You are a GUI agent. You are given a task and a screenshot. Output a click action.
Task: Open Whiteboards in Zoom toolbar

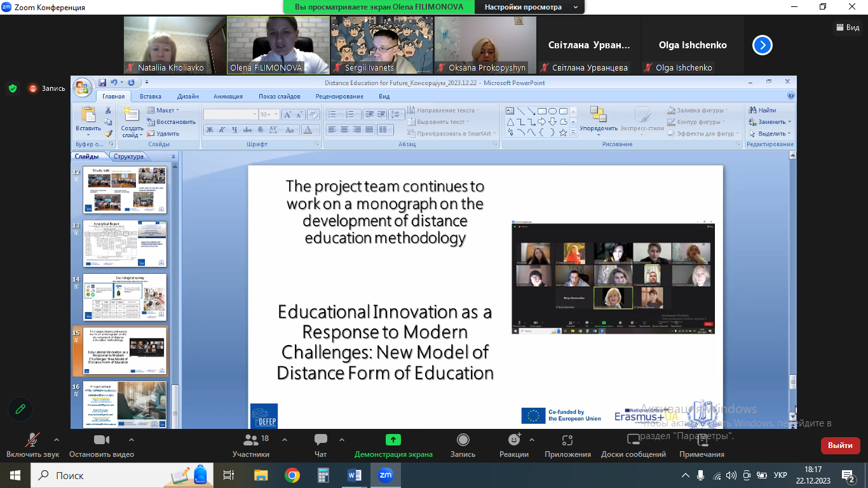[x=633, y=440]
